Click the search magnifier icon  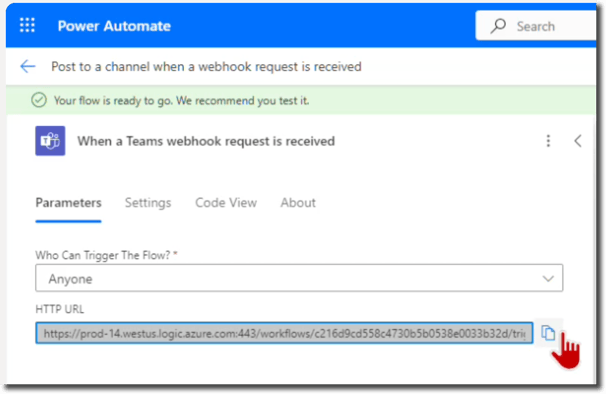[x=498, y=26]
